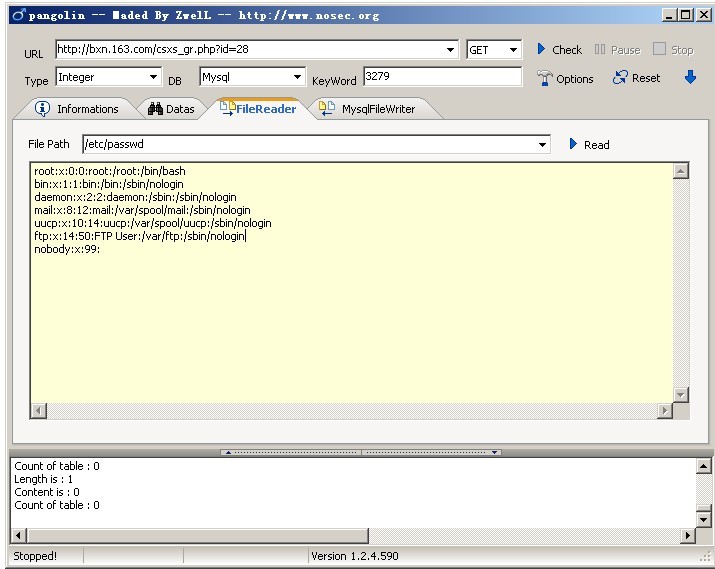This screenshot has width=715, height=569.
Task: Click the 'Length is : 1' log line
Action: (x=43, y=479)
